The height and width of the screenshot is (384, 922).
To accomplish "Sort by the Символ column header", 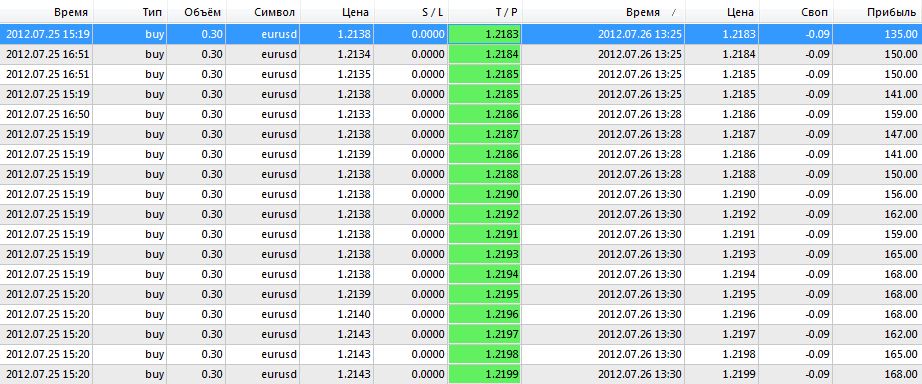I will click(263, 12).
